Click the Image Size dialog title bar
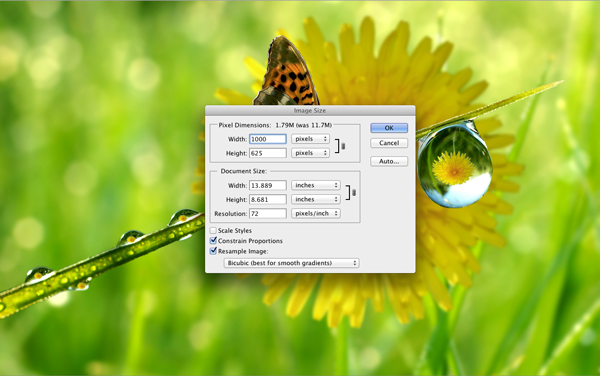Viewport: 600px width, 376px height. (310, 111)
